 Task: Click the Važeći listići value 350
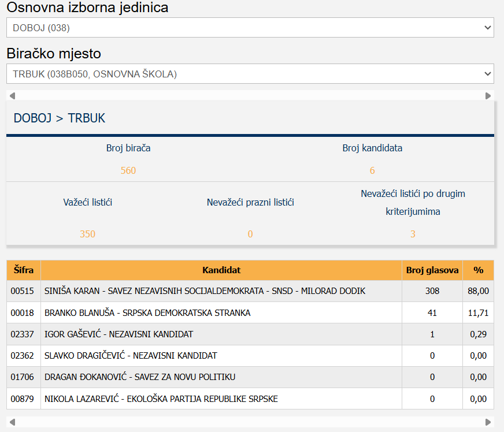click(87, 234)
